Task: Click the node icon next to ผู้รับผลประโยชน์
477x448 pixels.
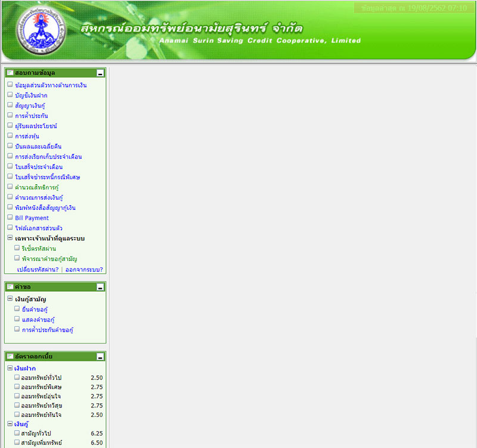Action: tap(10, 125)
